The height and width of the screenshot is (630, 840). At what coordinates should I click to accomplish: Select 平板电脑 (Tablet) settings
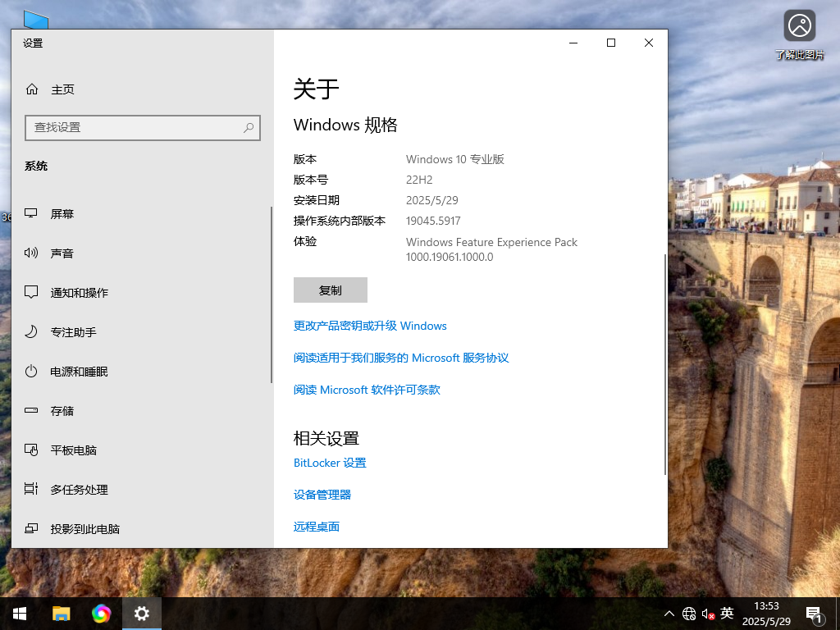[x=74, y=450]
